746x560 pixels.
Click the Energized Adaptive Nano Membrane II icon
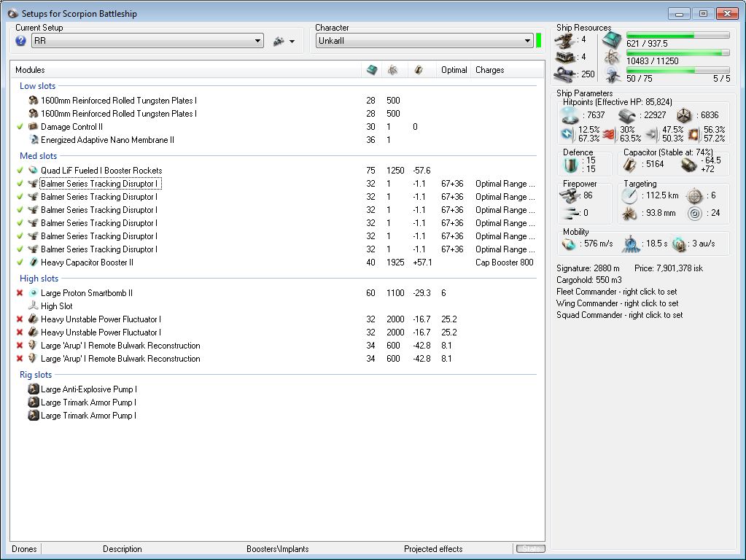click(x=33, y=140)
